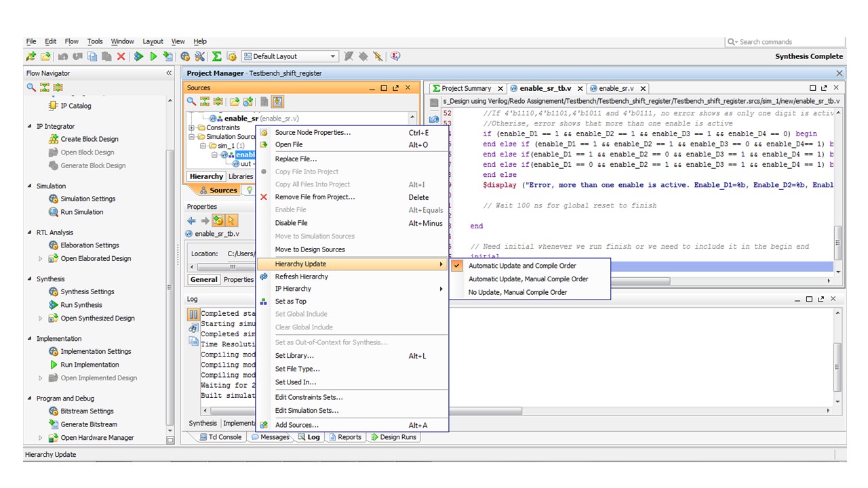The width and height of the screenshot is (868, 488).
Task: Click the Generate Bitstream icon in Flow Navigator
Action: click(54, 424)
